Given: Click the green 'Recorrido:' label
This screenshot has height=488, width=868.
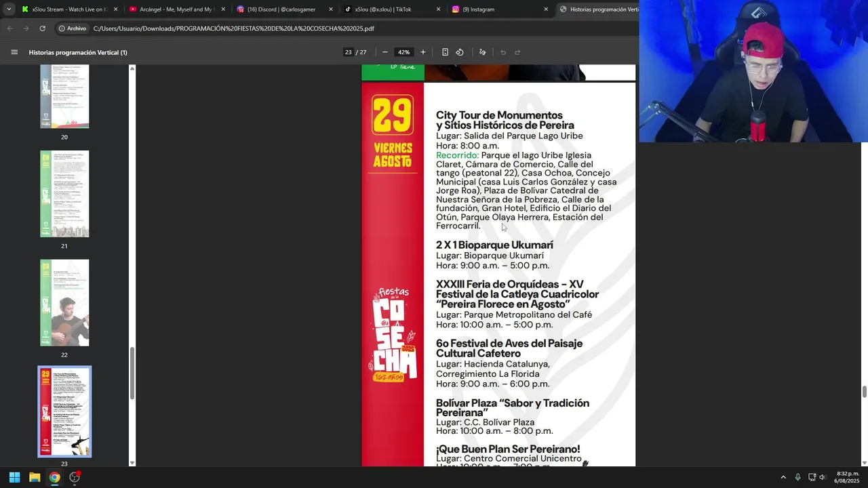Looking at the screenshot, I should pos(457,155).
